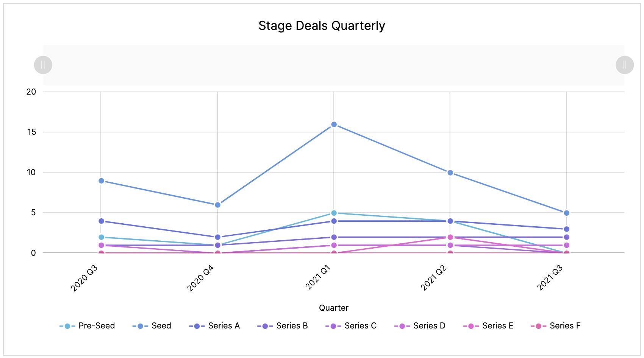Toggle the Pre-Seed series off
Screen dimensions: 644x358
97,325
